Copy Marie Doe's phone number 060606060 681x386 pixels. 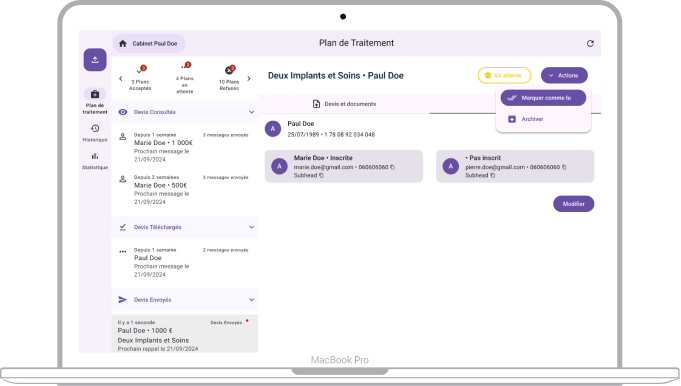pos(393,167)
